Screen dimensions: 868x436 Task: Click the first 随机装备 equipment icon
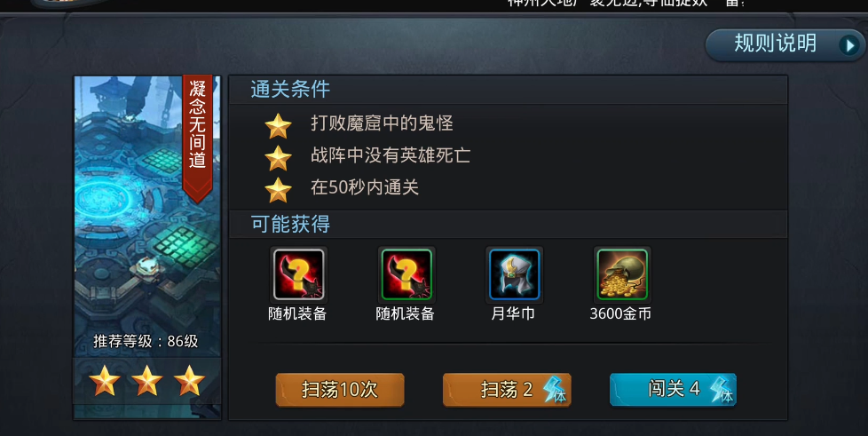[298, 274]
